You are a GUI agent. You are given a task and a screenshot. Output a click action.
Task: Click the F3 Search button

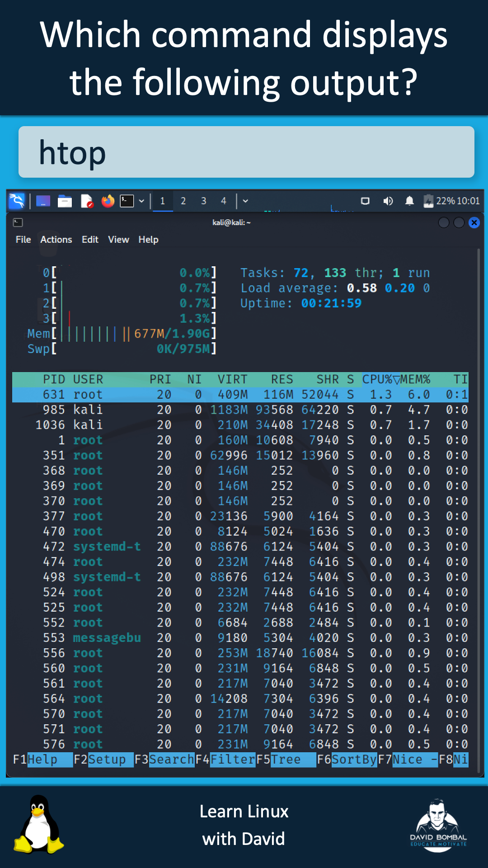tap(171, 759)
